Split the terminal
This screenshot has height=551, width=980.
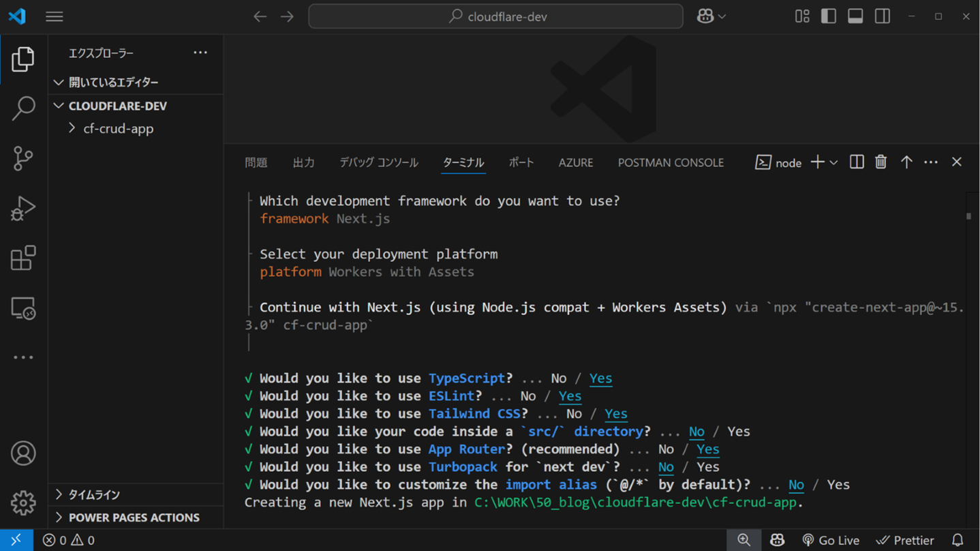click(x=857, y=162)
